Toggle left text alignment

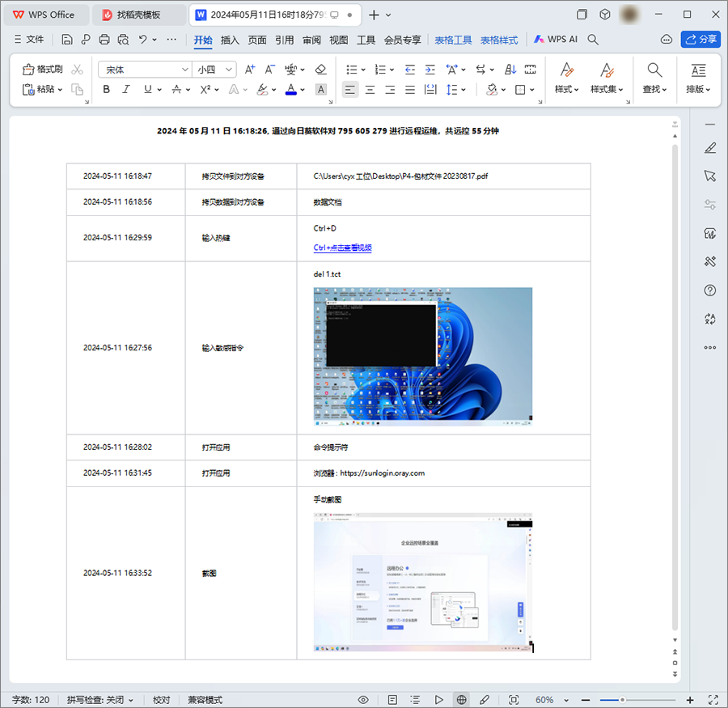[350, 89]
